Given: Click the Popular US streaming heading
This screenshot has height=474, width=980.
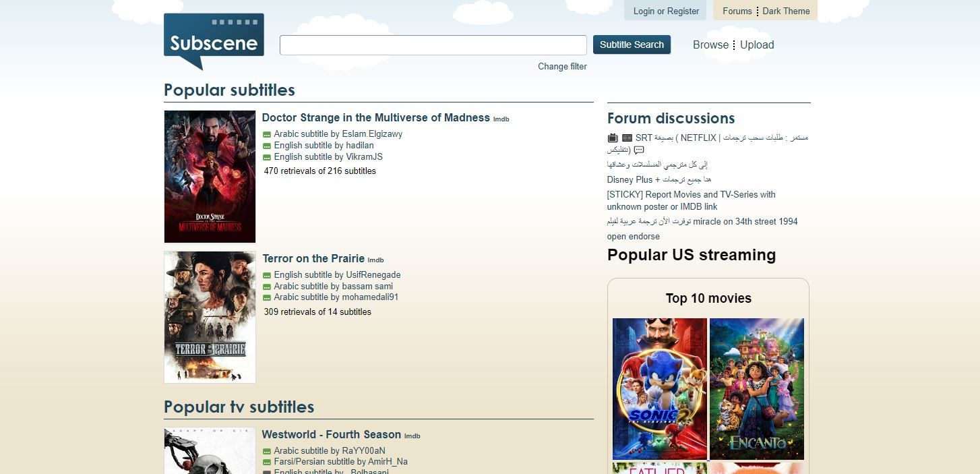Looking at the screenshot, I should [692, 255].
